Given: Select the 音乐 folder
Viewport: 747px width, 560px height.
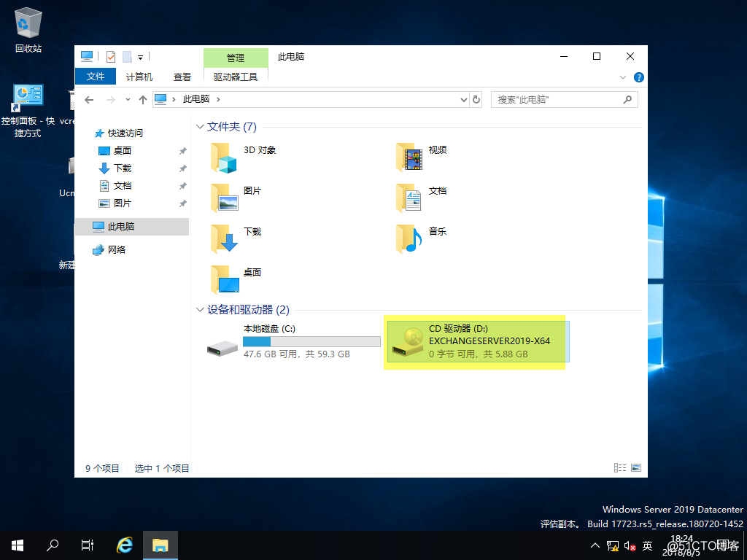Looking at the screenshot, I should tap(422, 238).
